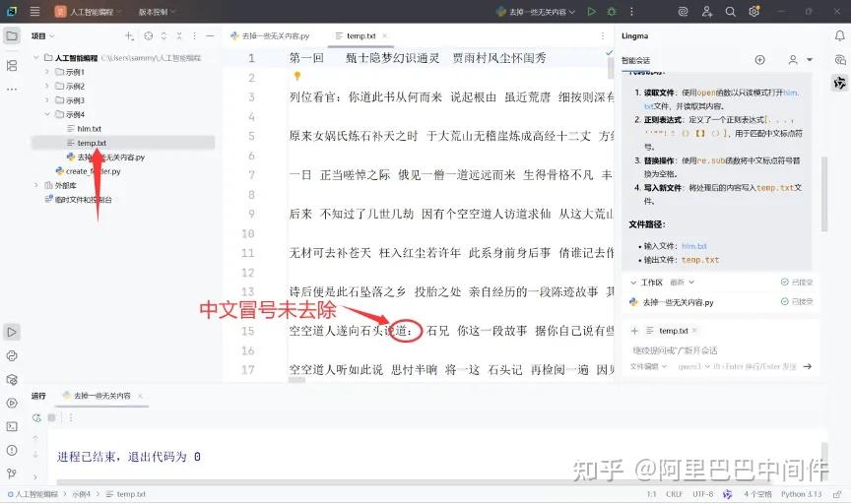This screenshot has width=851, height=504.
Task: Open the Structure tool window
Action: (x=12, y=66)
